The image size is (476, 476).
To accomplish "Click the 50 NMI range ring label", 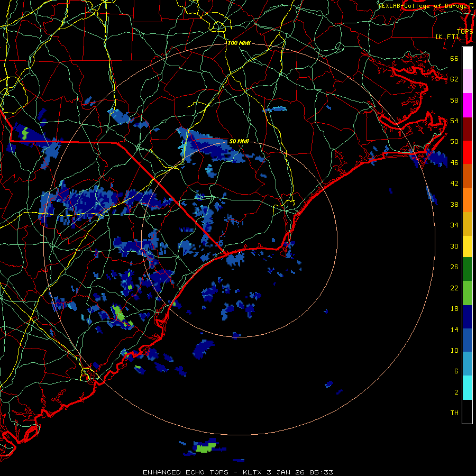I will point(239,141).
